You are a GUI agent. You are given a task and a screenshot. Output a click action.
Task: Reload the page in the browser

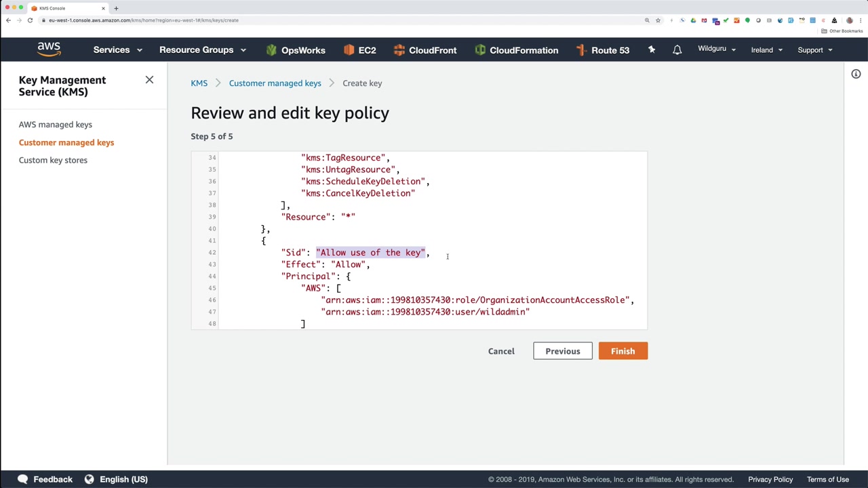point(30,20)
